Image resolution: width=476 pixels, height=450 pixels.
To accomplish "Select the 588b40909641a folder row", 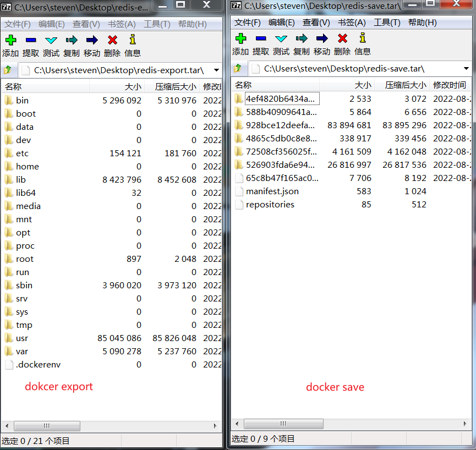I will point(352,112).
